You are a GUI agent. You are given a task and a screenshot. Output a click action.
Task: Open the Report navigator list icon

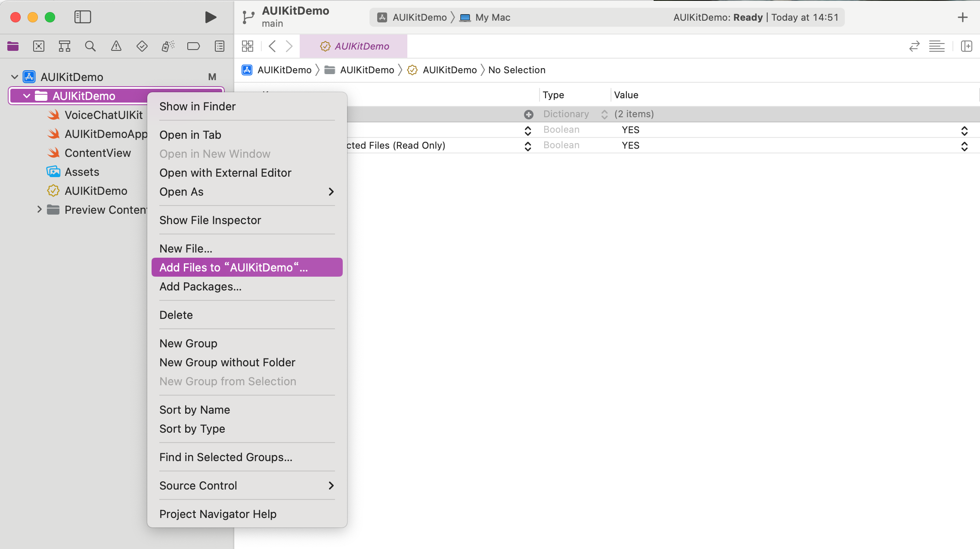click(x=220, y=46)
